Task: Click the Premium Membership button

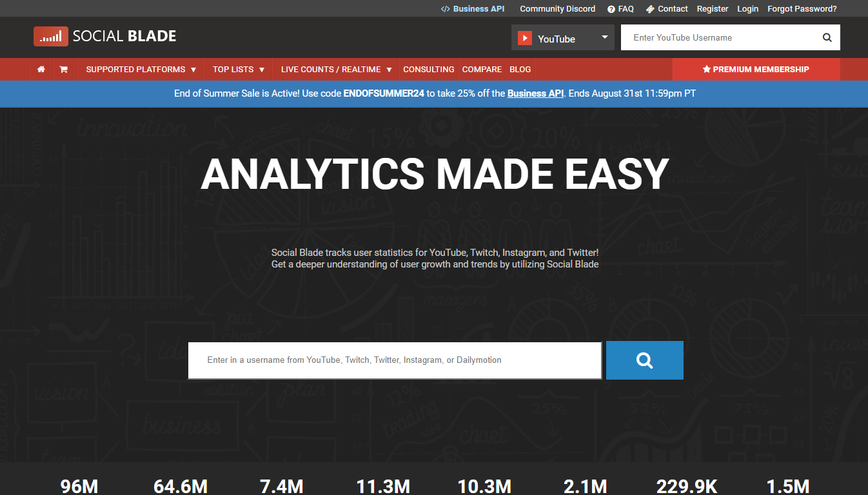Action: point(756,70)
